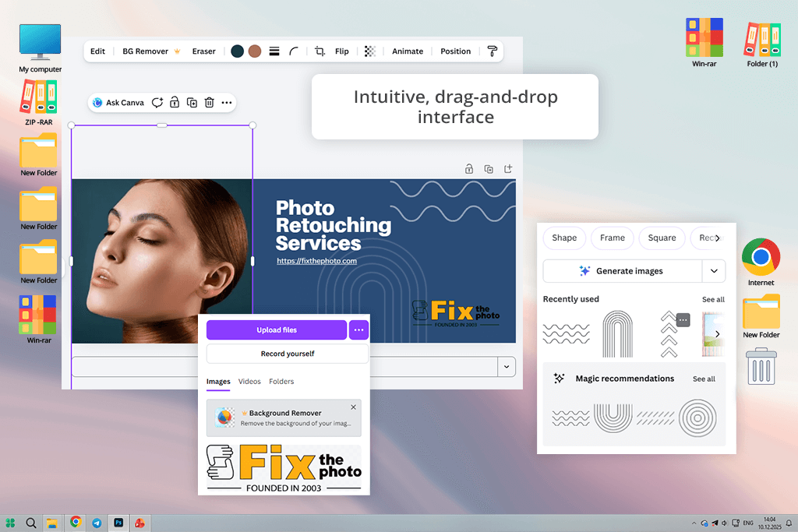Open the Recycle Bin desktop icon
Viewport: 798px width, 532px height.
tap(761, 366)
